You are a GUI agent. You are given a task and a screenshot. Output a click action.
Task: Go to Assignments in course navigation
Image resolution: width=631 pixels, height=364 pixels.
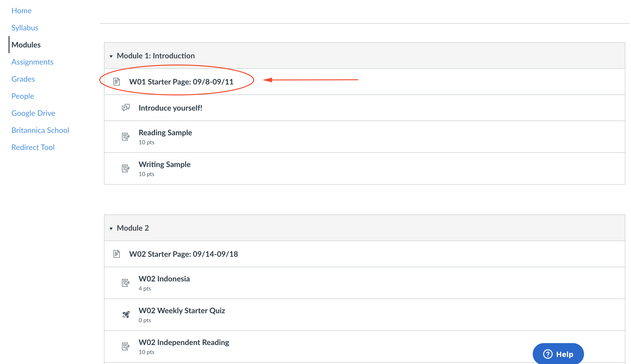(x=33, y=62)
